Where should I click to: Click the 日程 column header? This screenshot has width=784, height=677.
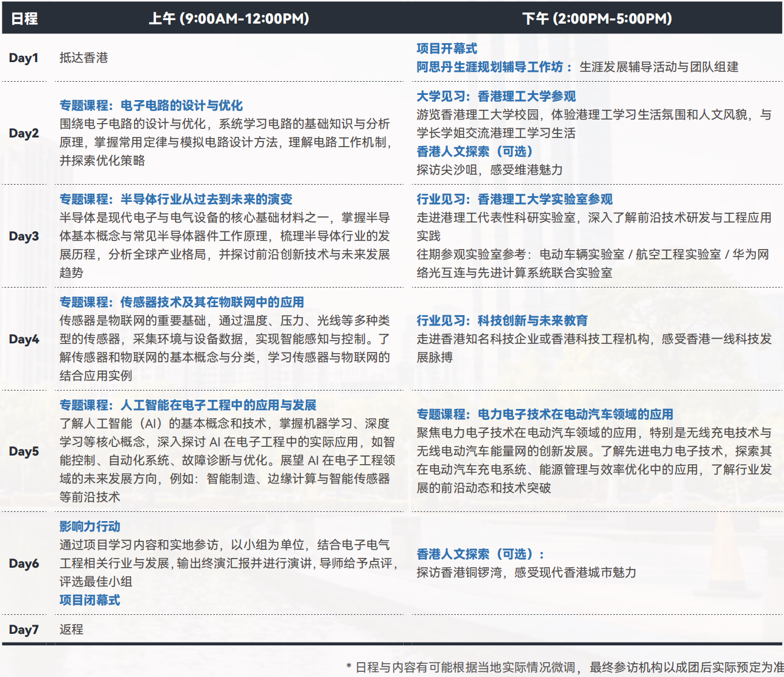coord(24,19)
